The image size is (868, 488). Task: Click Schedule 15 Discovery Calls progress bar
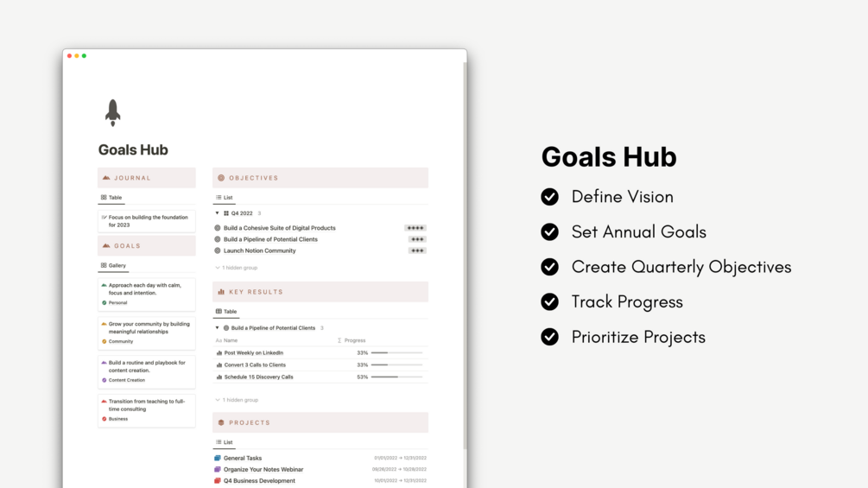(x=396, y=377)
